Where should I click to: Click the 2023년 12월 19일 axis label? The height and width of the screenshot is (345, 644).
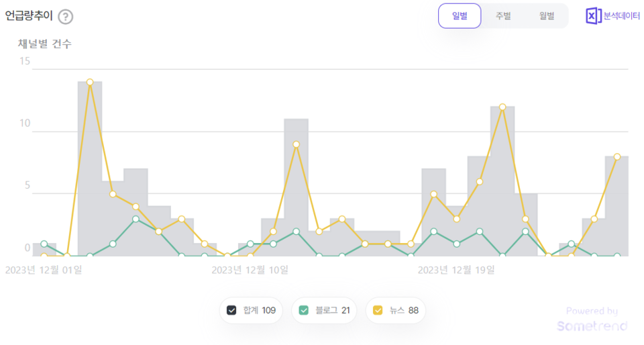point(456,270)
